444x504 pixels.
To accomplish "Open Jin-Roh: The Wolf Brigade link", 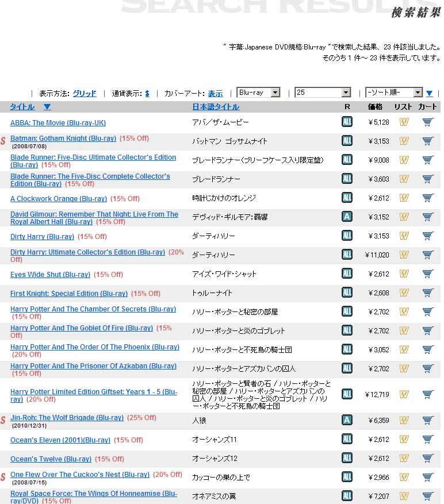I will tap(67, 418).
